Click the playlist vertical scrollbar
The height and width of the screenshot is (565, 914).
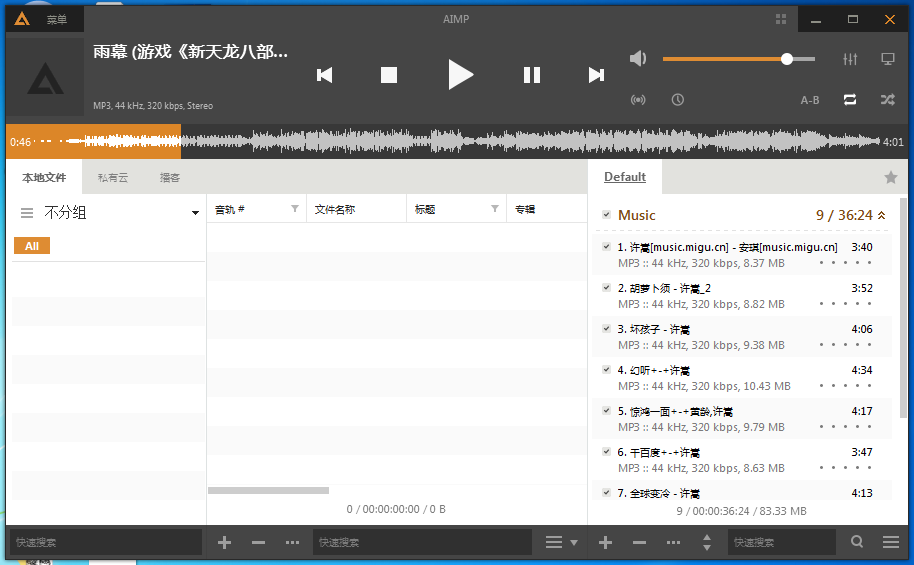coord(903,307)
